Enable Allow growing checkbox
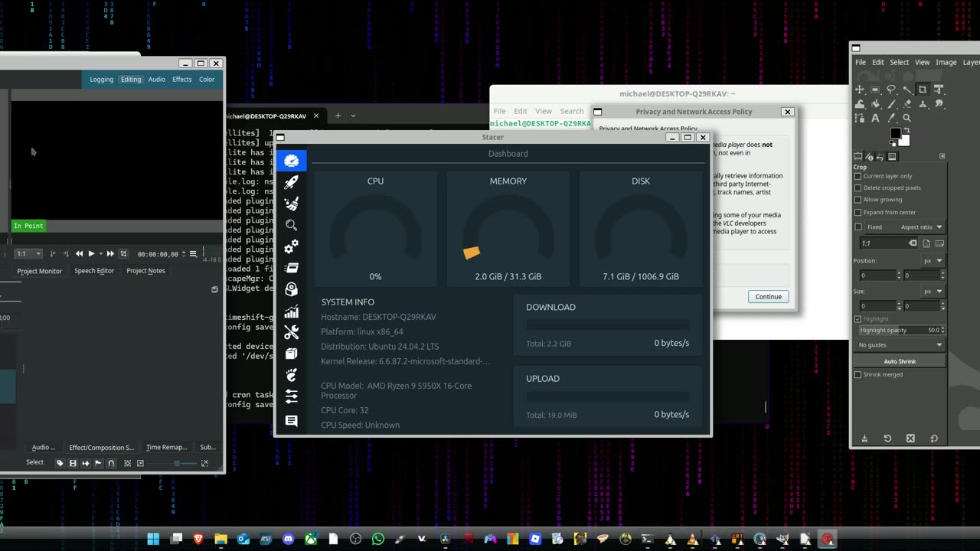This screenshot has height=551, width=980. (x=857, y=200)
